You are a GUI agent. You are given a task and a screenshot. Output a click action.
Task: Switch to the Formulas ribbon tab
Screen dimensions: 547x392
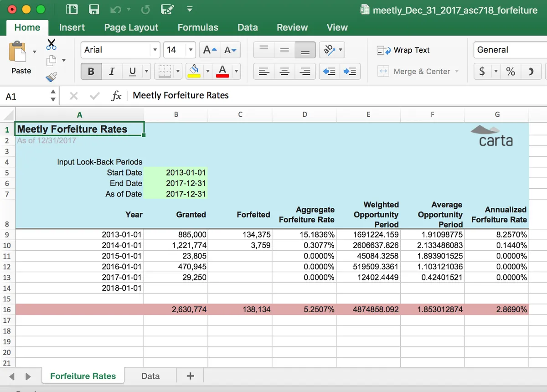click(x=198, y=27)
